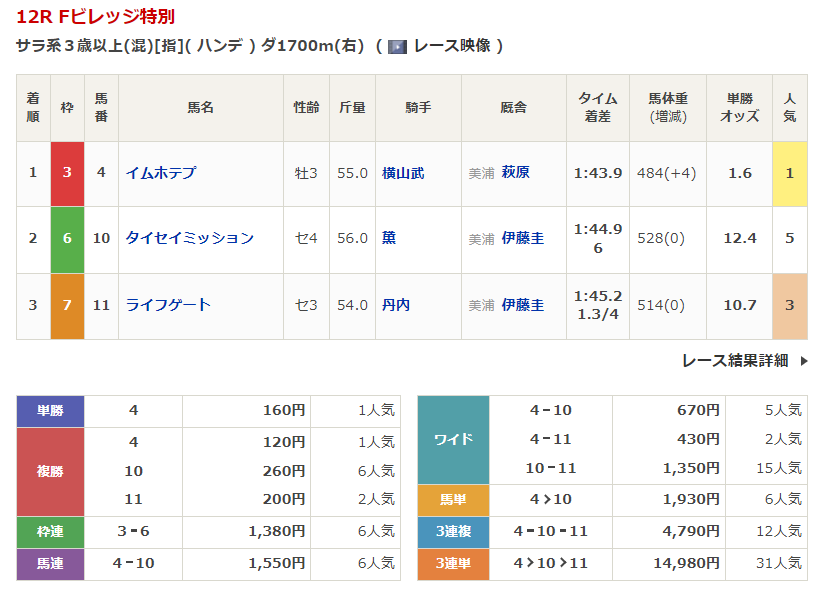Click odds value 10.7
The image size is (823, 591).
740,305
